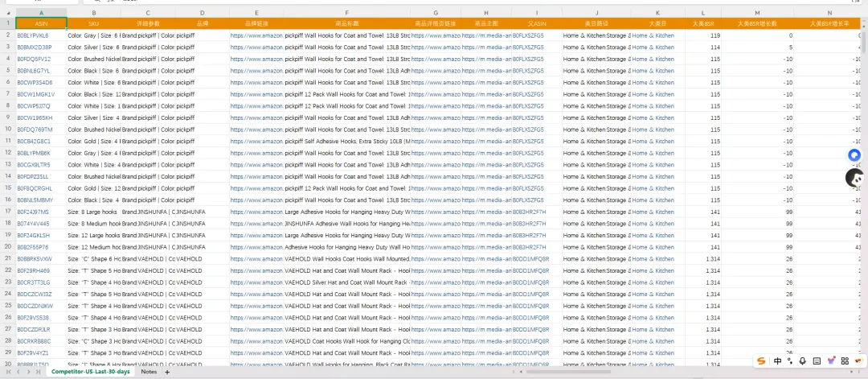
Task: Select cell B074Y4V445
Action: point(42,224)
